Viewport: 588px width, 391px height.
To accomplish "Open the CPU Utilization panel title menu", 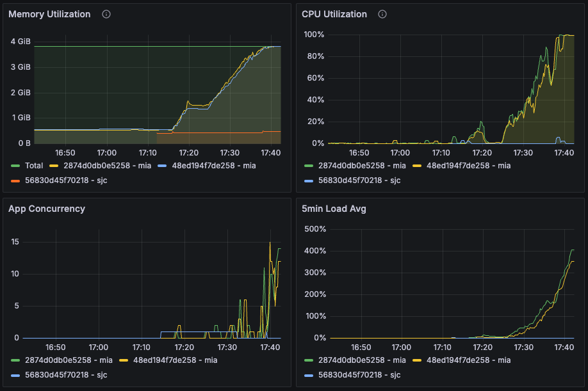I will tap(335, 14).
